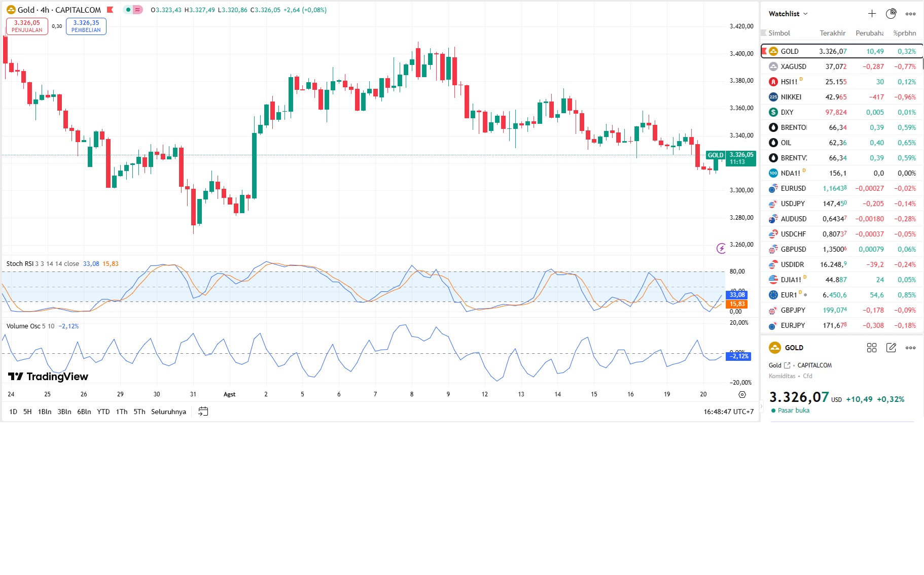Click the grid layout icon beside GOLD details
Viewport: 924px width, 575px height.
(x=872, y=348)
